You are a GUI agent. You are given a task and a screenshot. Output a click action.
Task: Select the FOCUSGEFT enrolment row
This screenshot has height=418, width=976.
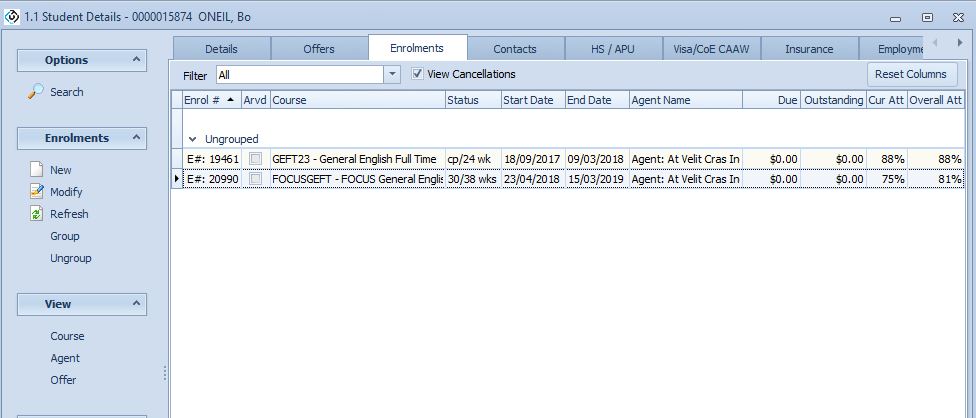pos(356,179)
